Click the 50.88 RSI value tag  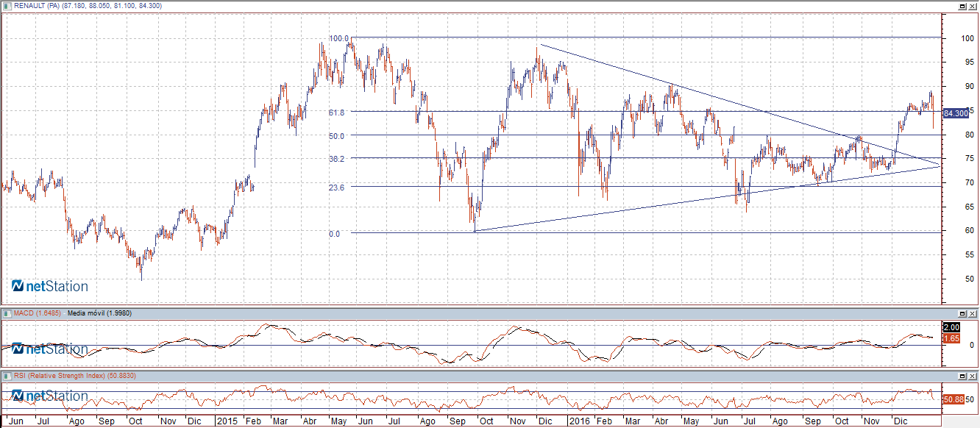954,399
